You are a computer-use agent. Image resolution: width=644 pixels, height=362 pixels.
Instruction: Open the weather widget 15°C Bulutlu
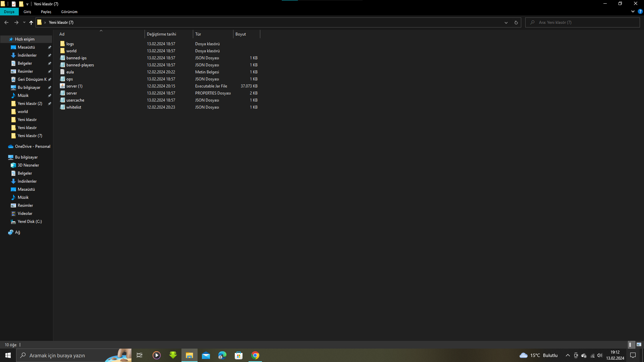click(x=539, y=355)
